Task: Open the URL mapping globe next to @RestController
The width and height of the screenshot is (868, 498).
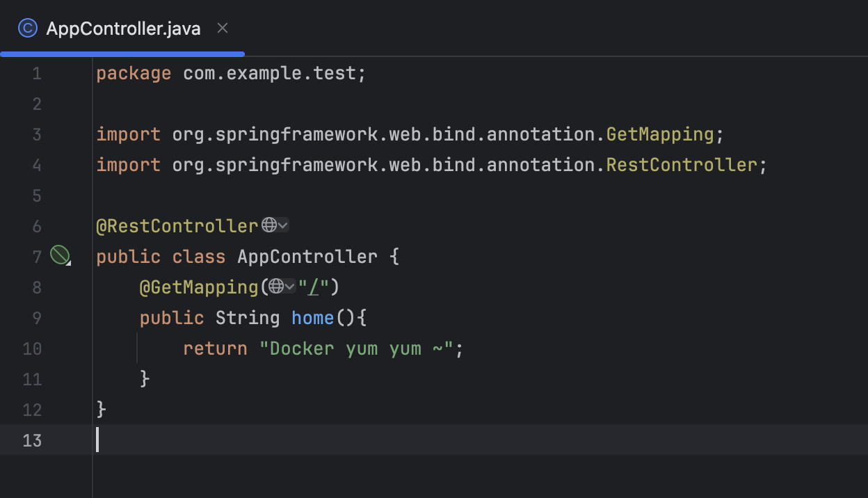Action: click(270, 225)
